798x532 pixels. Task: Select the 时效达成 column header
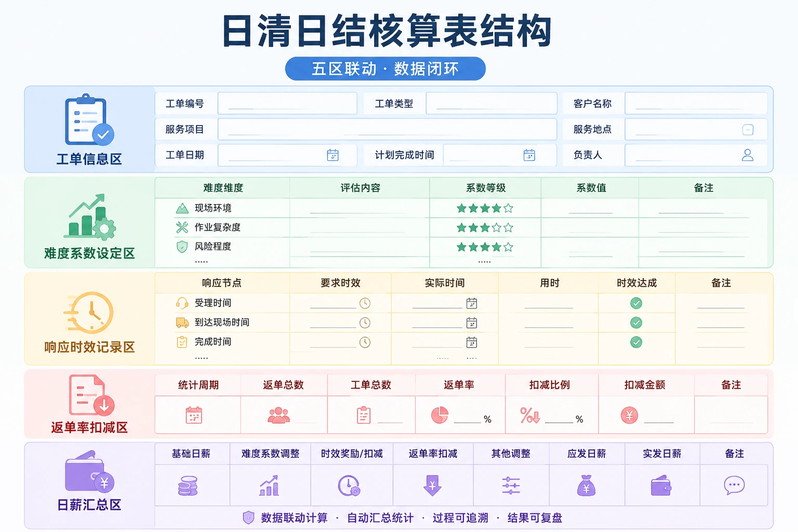(x=637, y=283)
